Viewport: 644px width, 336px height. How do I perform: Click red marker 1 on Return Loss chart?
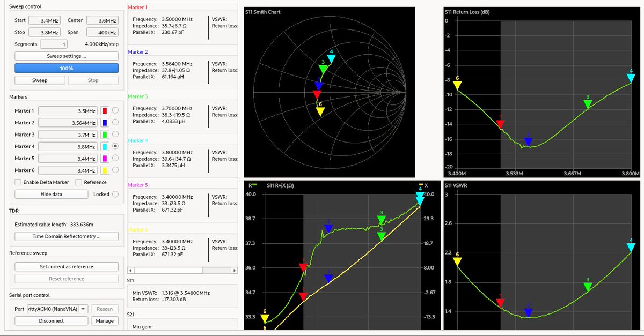point(501,124)
